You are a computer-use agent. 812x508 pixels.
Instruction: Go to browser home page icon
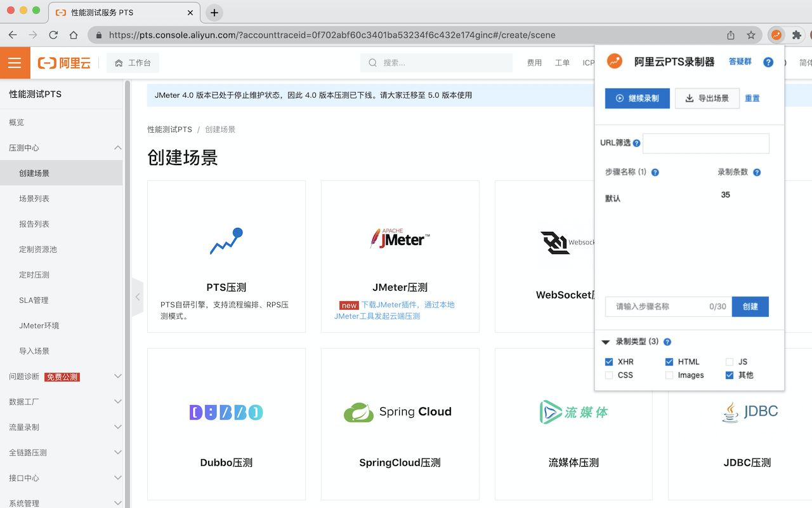[x=74, y=35]
